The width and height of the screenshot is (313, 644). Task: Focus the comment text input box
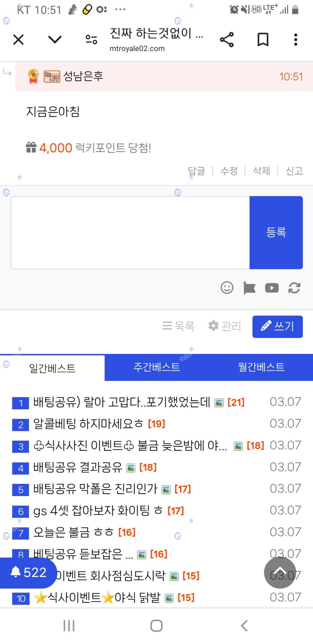coord(130,232)
